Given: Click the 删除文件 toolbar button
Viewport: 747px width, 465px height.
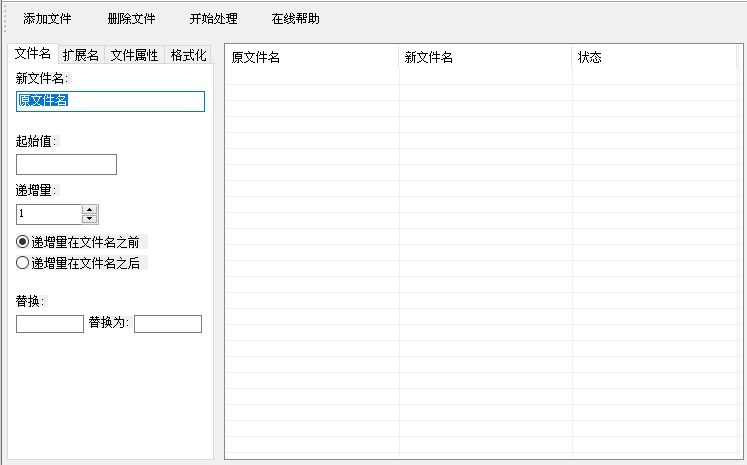Looking at the screenshot, I should click(x=131, y=19).
